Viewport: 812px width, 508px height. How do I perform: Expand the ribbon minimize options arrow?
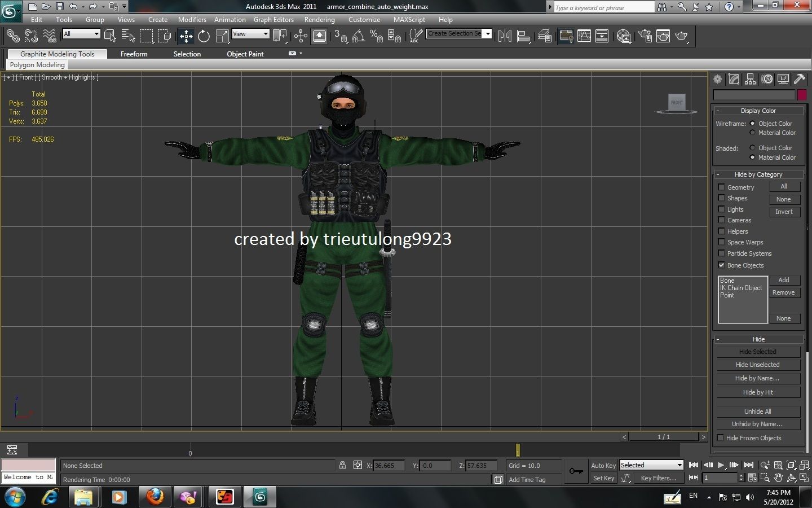pos(301,54)
